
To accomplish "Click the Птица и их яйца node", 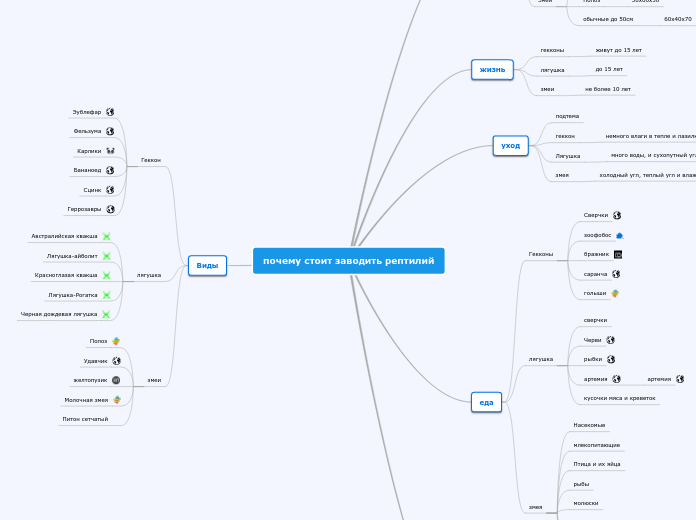I will coord(597,464).
